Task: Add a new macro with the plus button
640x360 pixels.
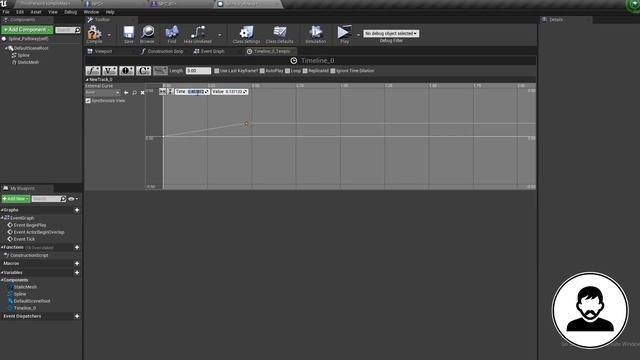Action: 77,263
